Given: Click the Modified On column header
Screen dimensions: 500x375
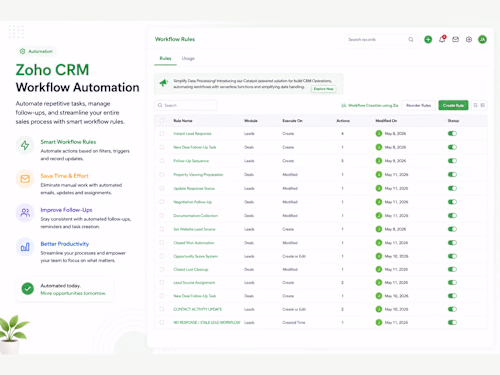Looking at the screenshot, I should point(386,121).
